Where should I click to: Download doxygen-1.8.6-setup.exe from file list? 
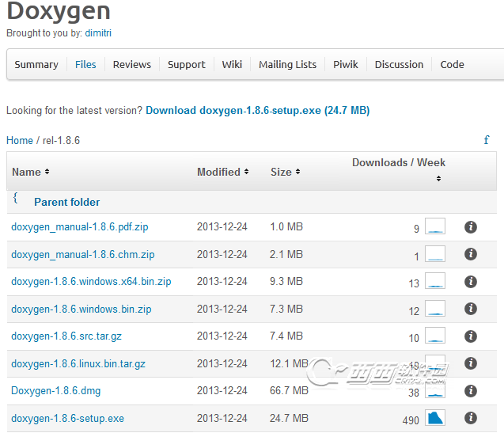[67, 419]
